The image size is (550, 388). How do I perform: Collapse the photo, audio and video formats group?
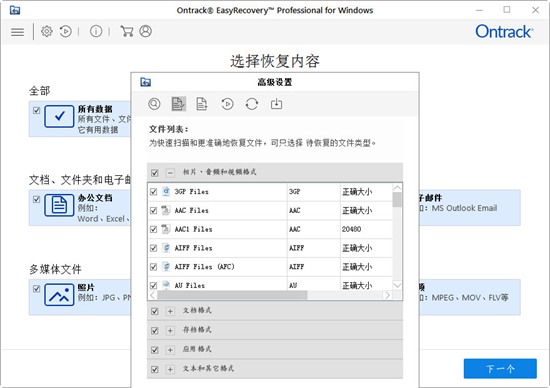click(x=170, y=173)
